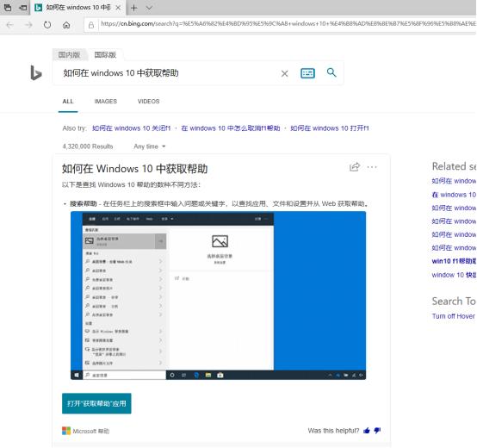The image size is (477, 448).
Task: Switch to the 国内版 tab
Action: tap(69, 55)
